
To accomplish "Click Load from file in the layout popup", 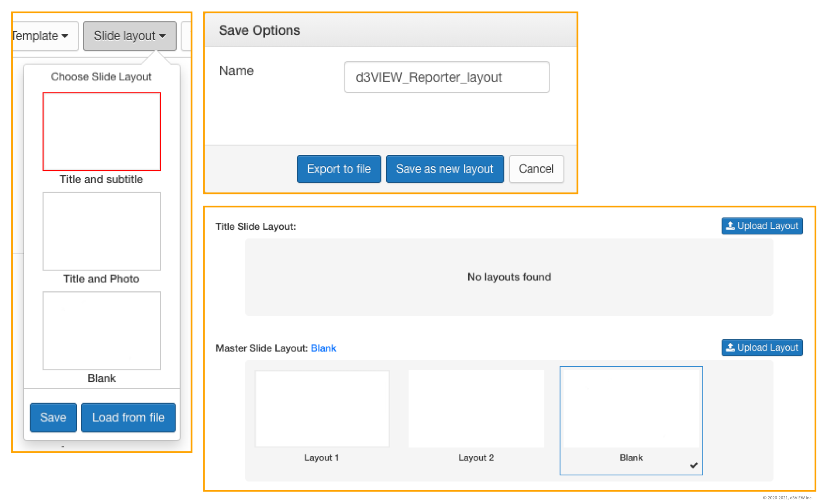I will 128,417.
